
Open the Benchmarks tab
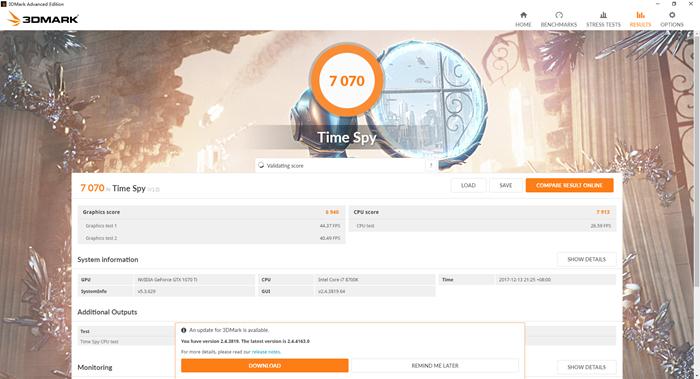point(558,20)
